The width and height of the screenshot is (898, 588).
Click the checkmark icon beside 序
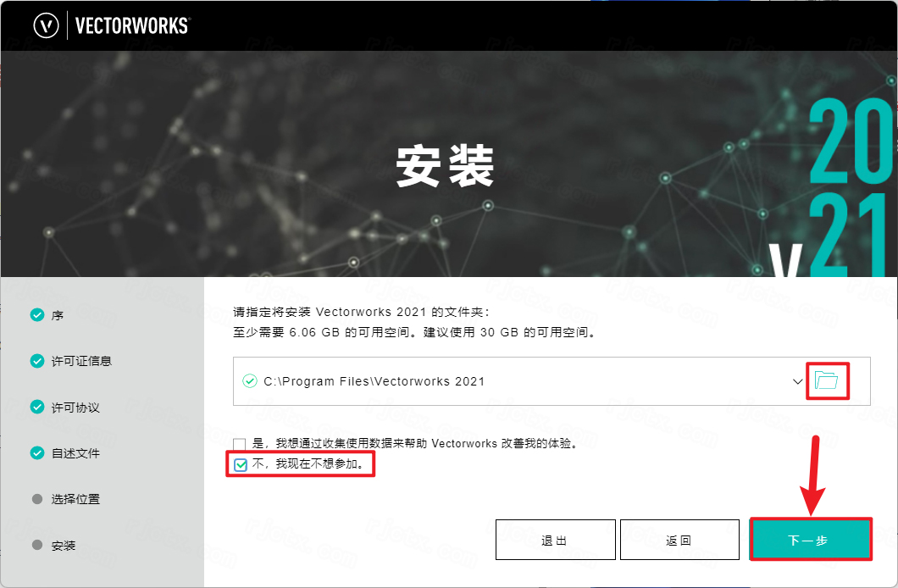click(37, 315)
